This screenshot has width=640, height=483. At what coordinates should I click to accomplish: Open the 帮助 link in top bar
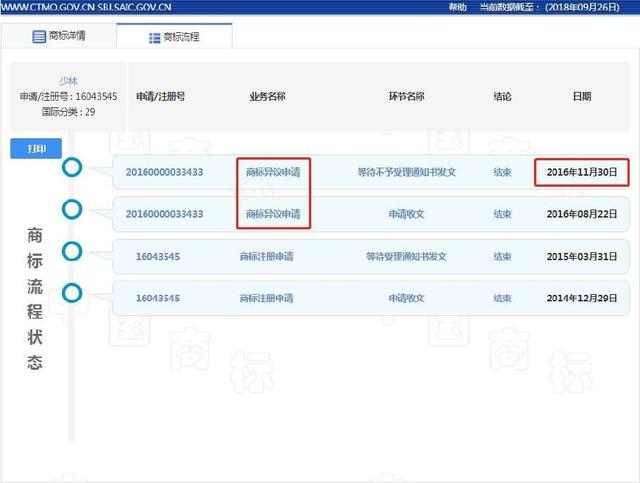click(x=457, y=7)
